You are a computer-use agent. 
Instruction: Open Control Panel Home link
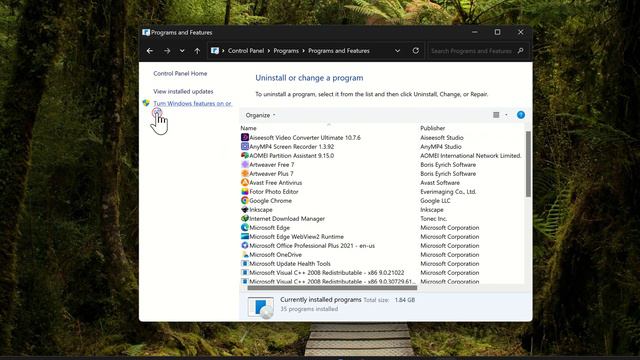[180, 73]
